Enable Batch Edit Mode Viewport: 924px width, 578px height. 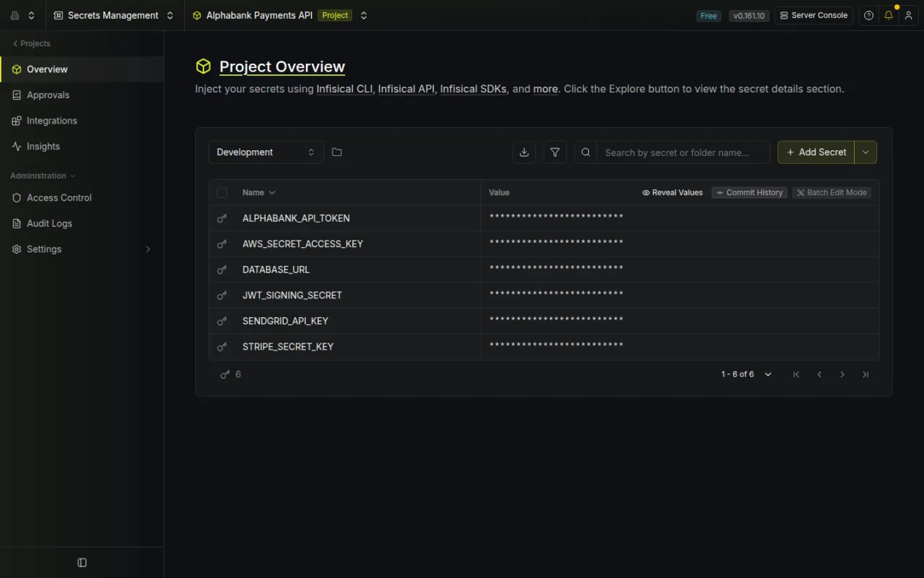pos(832,193)
